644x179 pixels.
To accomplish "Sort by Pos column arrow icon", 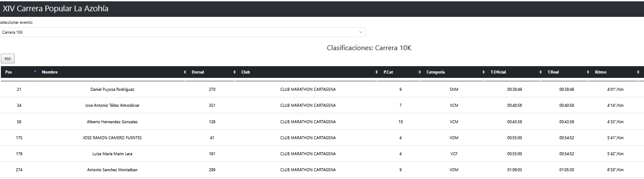I will [35, 72].
